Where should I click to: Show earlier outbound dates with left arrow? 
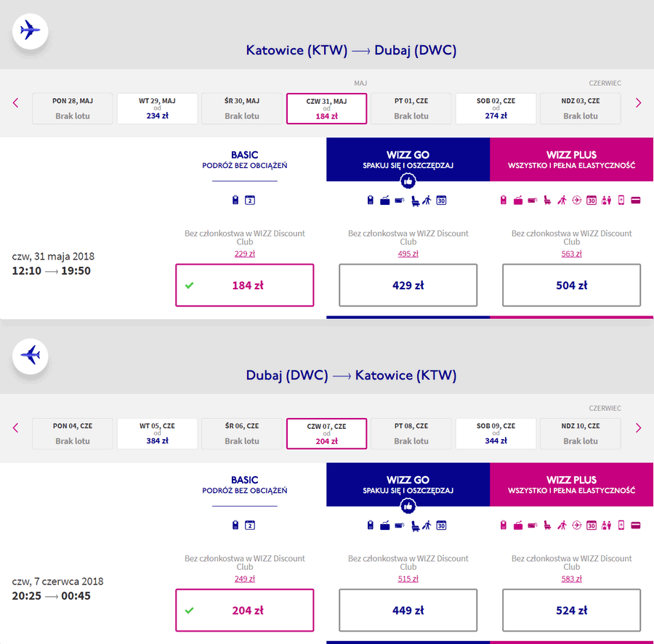click(x=15, y=102)
